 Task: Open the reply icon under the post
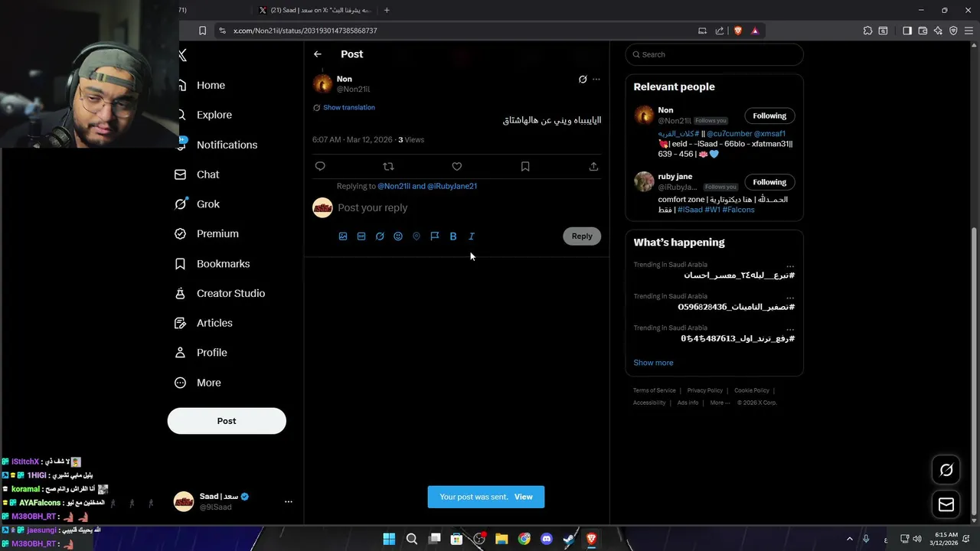(320, 166)
